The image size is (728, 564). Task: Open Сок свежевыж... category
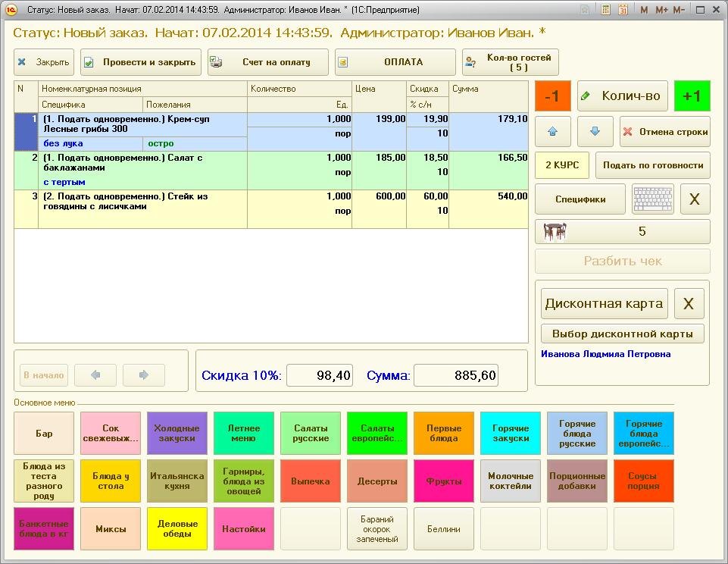tap(111, 433)
